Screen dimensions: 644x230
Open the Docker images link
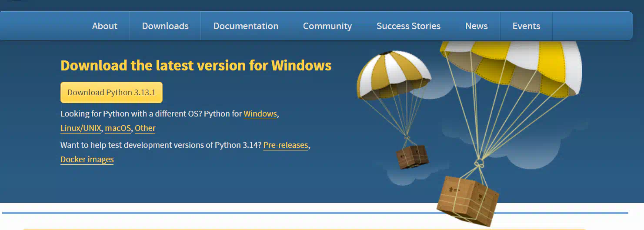pos(87,160)
